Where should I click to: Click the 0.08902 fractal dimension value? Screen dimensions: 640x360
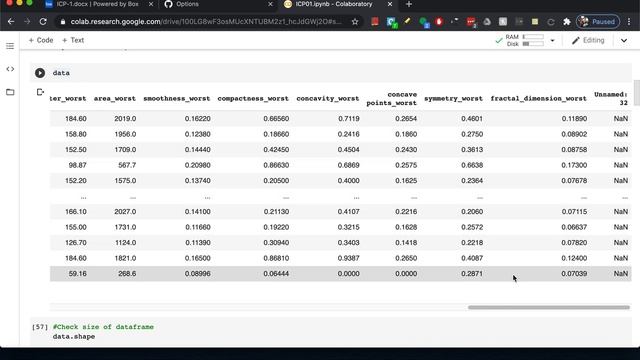tap(574, 134)
